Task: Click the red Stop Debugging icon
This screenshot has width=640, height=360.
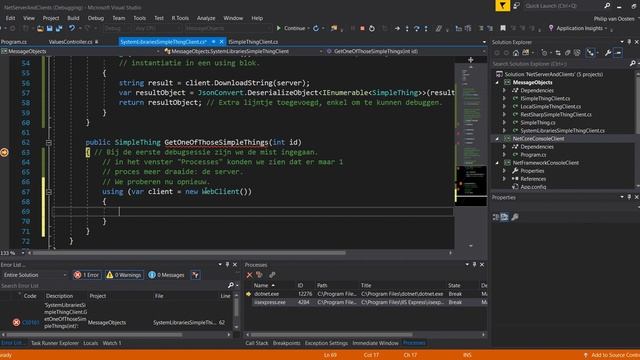Action: (x=362, y=29)
